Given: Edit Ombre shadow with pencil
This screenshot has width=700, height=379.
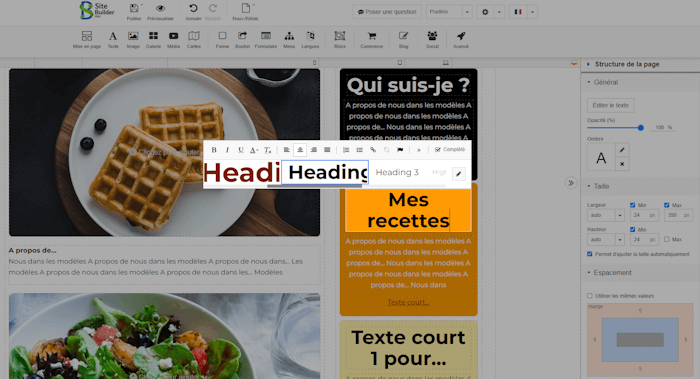Looking at the screenshot, I should click(x=622, y=150).
